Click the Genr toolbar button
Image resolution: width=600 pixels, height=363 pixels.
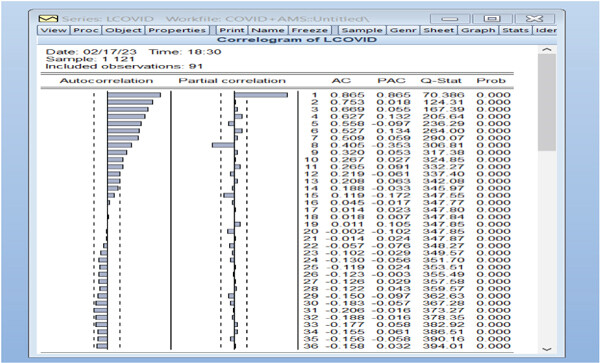point(403,30)
